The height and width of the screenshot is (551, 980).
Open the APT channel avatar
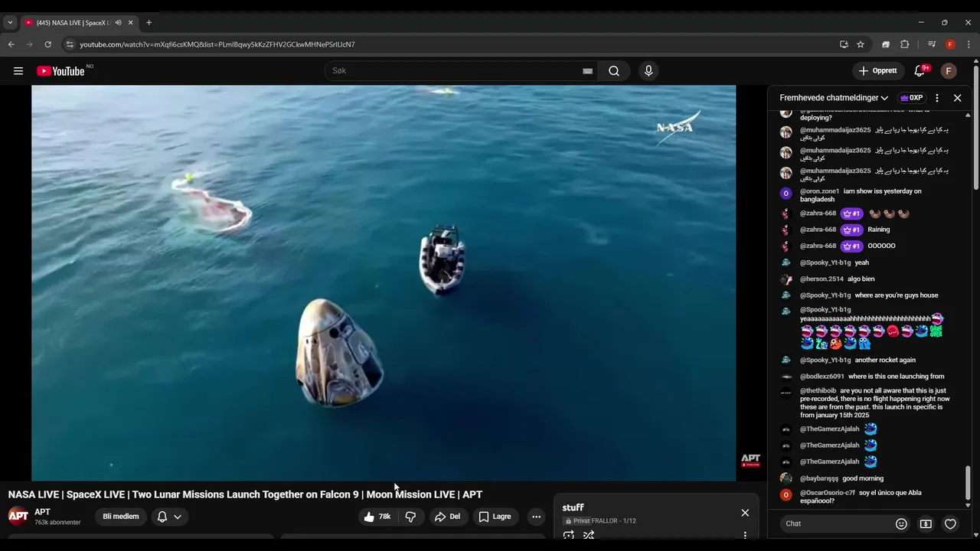click(18, 517)
